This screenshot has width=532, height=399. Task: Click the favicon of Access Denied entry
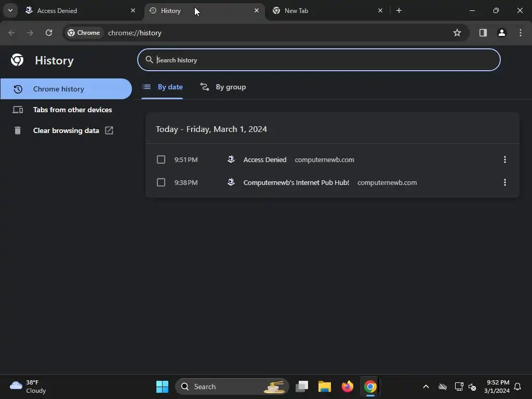coord(231,159)
